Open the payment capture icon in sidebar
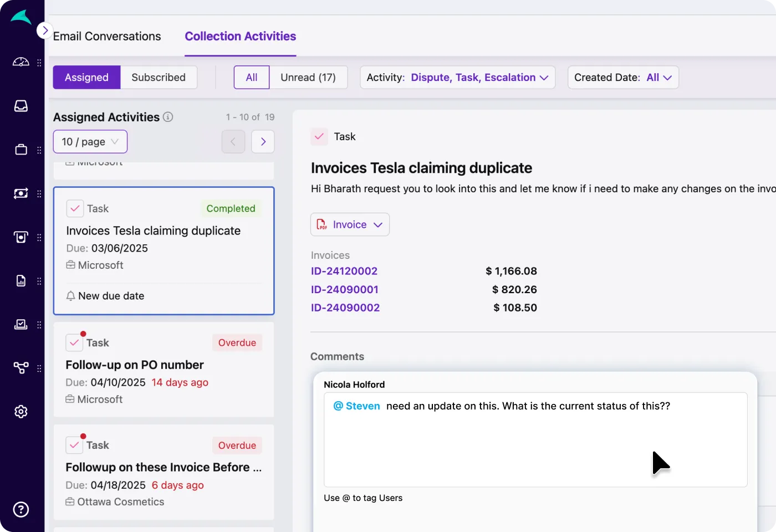This screenshot has width=776, height=532. [x=21, y=237]
